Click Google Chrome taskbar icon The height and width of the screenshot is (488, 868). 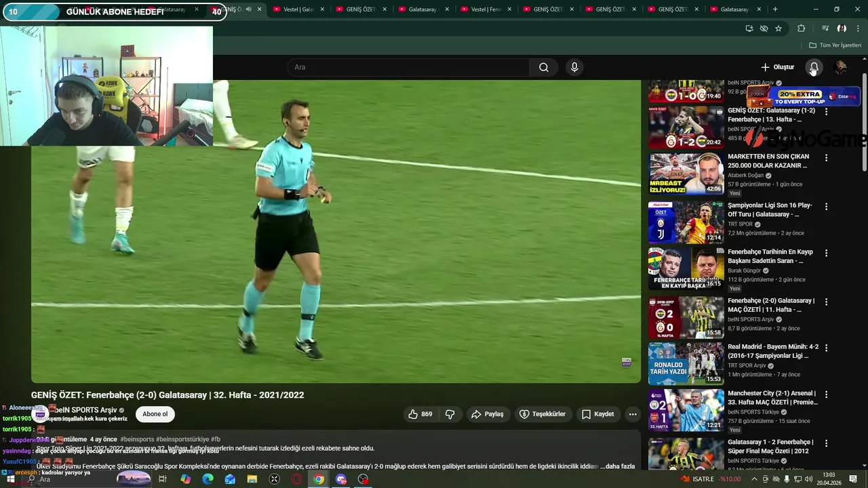319,479
